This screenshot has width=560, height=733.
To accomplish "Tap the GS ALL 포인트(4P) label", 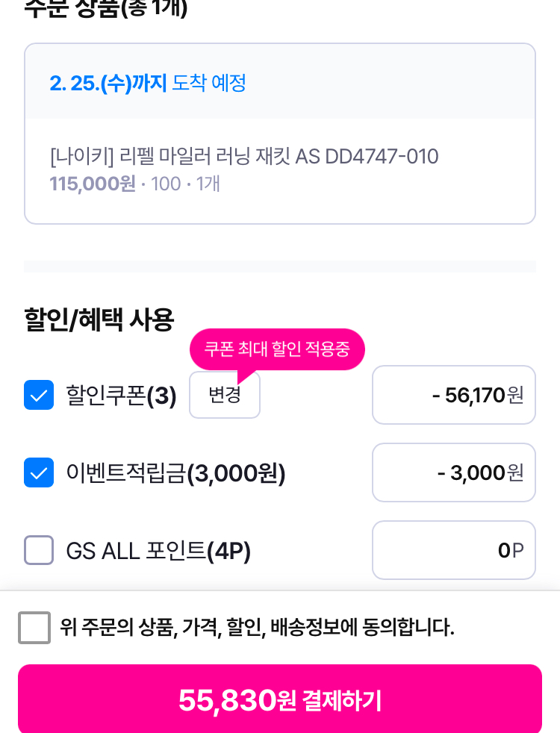I will point(158,551).
